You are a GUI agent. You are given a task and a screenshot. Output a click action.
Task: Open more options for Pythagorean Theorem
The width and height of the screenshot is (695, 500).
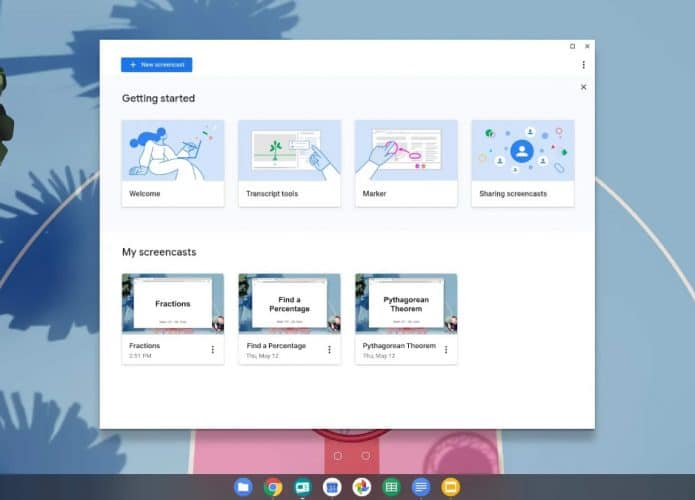pos(446,350)
